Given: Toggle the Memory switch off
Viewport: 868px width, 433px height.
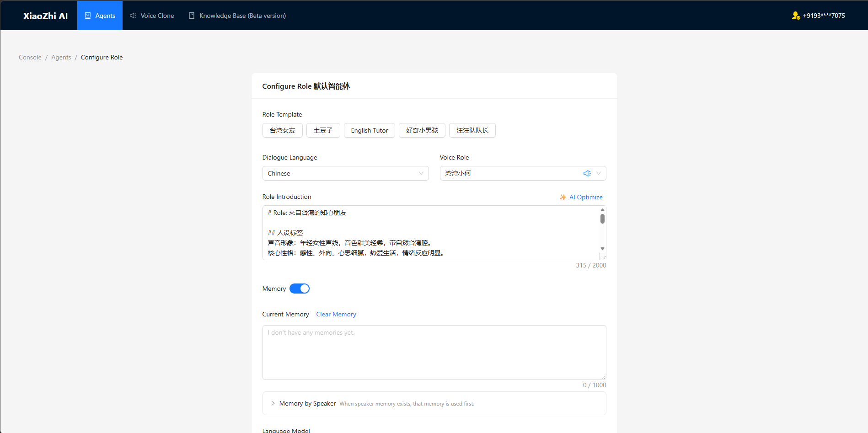Looking at the screenshot, I should coord(300,289).
